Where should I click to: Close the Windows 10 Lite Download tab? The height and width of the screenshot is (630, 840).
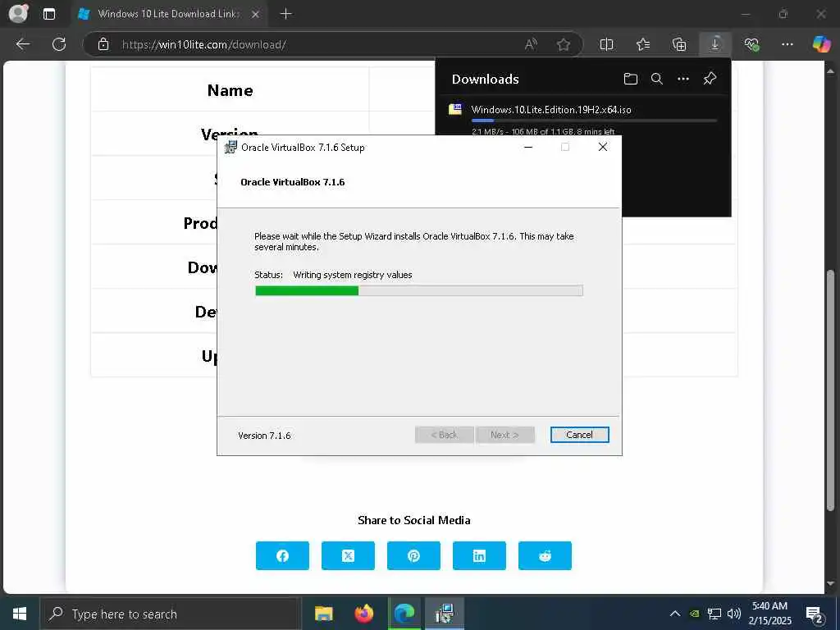[256, 14]
